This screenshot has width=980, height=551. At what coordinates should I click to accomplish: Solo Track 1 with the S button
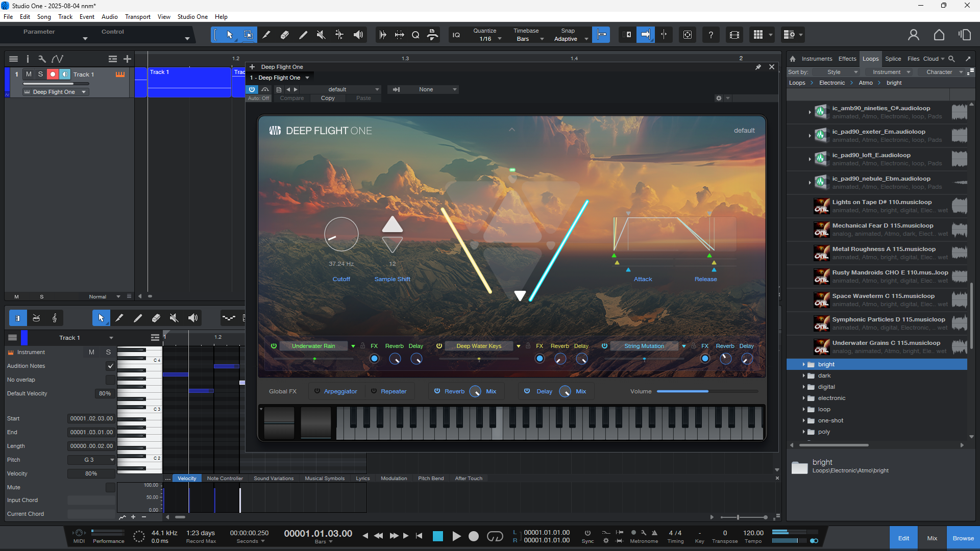point(40,74)
